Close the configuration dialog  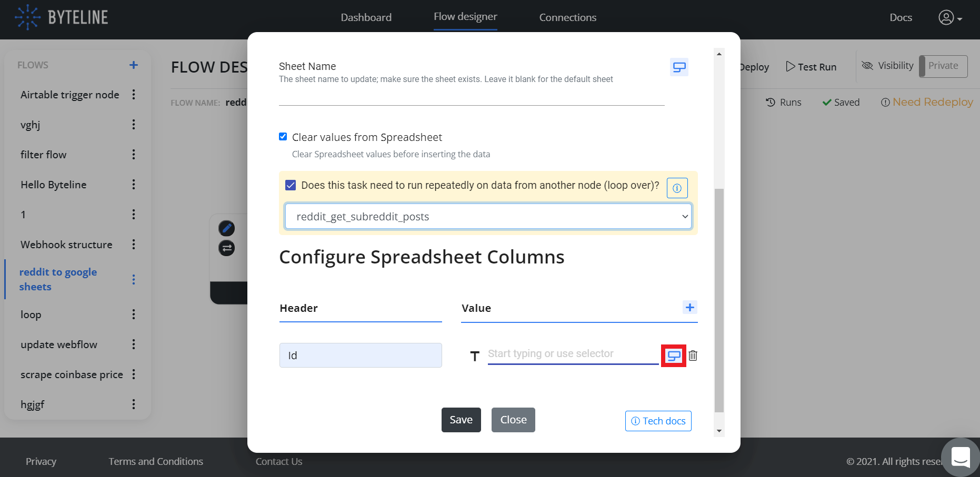(513, 420)
